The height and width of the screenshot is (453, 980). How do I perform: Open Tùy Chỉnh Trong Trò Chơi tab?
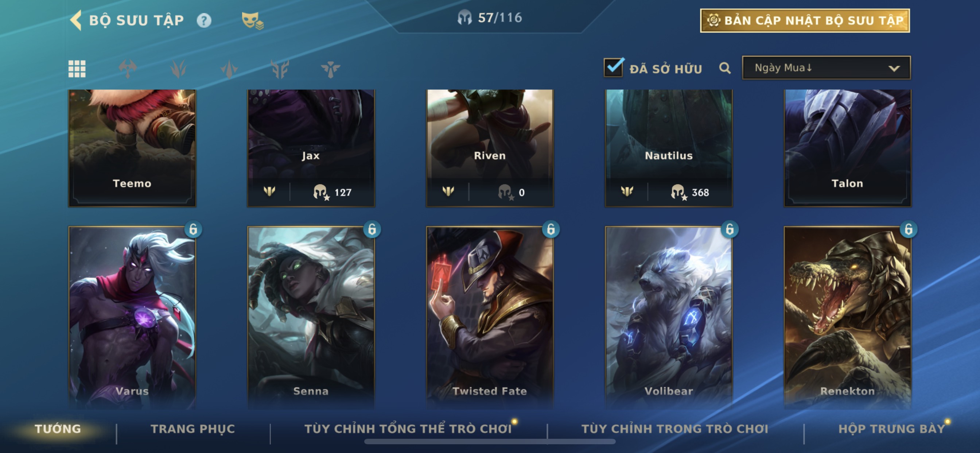pyautogui.click(x=675, y=429)
